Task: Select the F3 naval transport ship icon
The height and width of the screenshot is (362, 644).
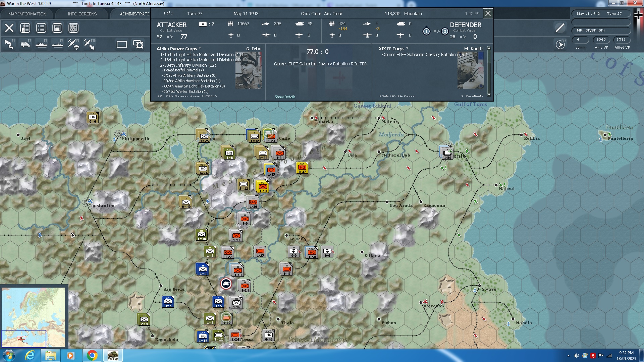Action: click(41, 45)
